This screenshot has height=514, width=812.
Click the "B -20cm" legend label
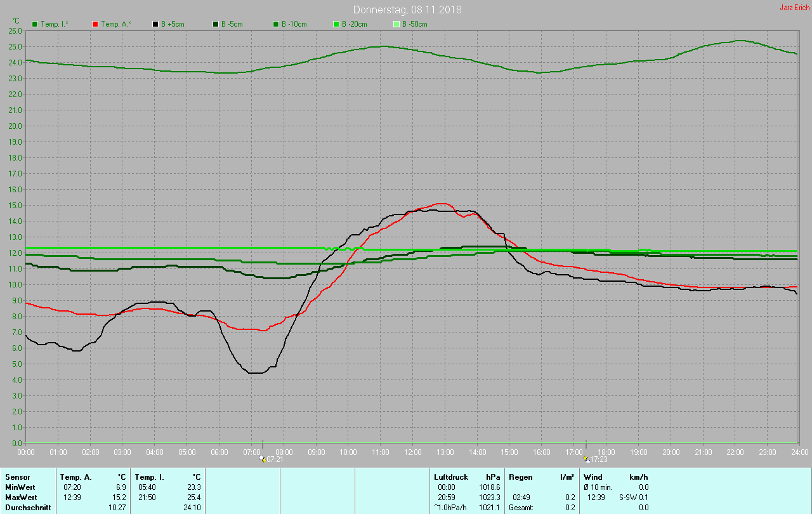point(355,24)
